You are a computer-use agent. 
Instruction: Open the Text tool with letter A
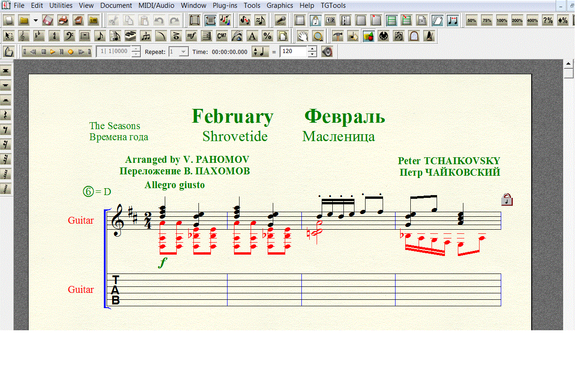[x=252, y=36]
